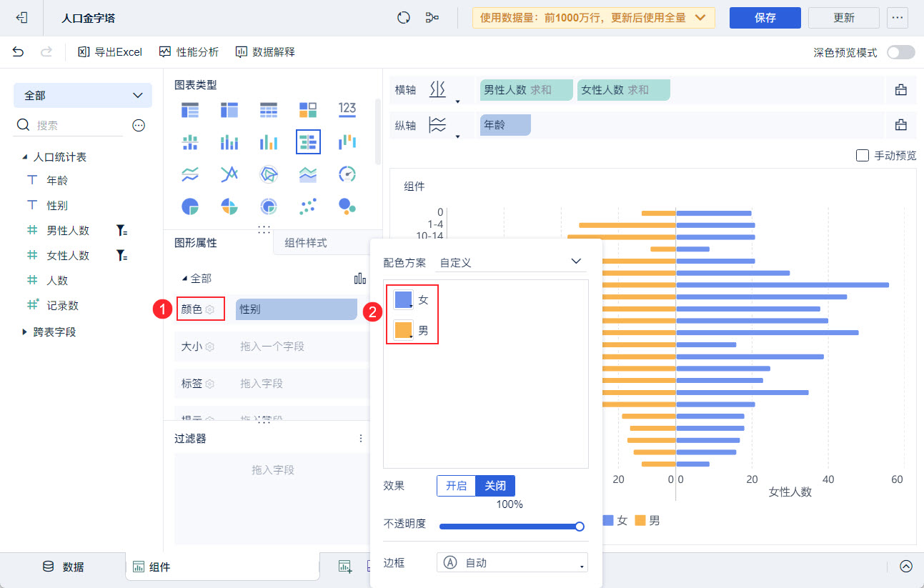Click the vertical axis clear icon at row end
Viewport: 924px width, 588px height.
pos(900,124)
